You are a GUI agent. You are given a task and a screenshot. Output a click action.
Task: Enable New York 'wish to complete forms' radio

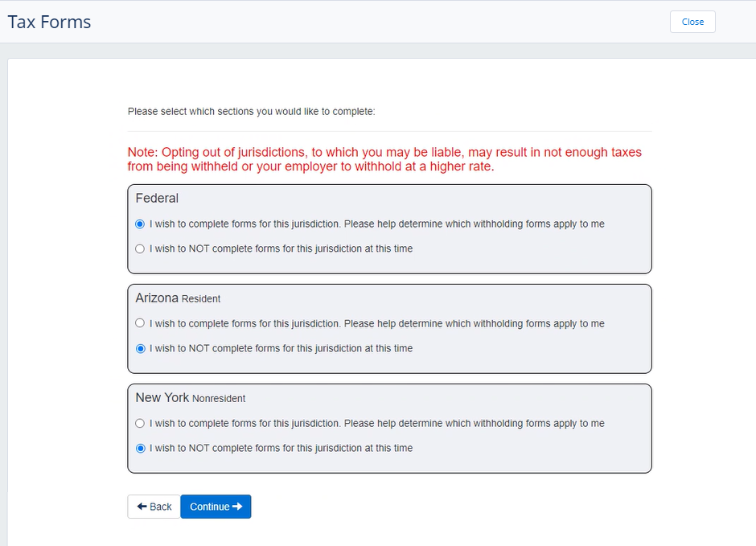tap(140, 423)
